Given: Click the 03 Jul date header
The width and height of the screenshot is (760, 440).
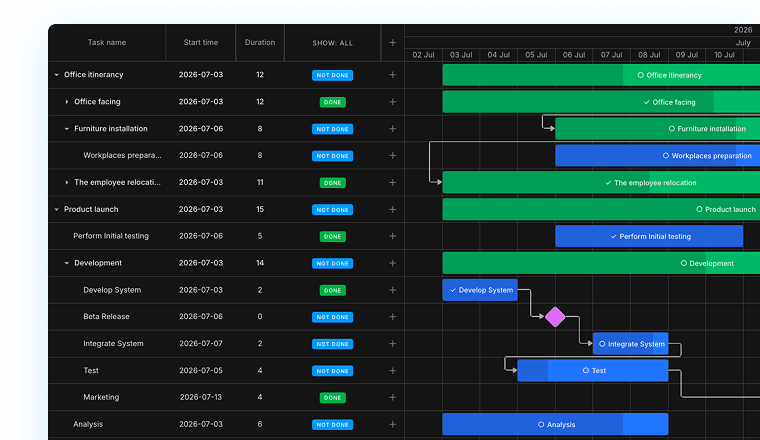Looking at the screenshot, I should 461,55.
